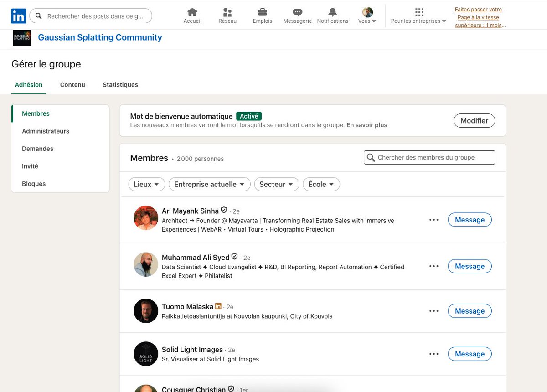This screenshot has width=547, height=392.
Task: Switch to the Statistiques tab
Action: pyautogui.click(x=120, y=85)
